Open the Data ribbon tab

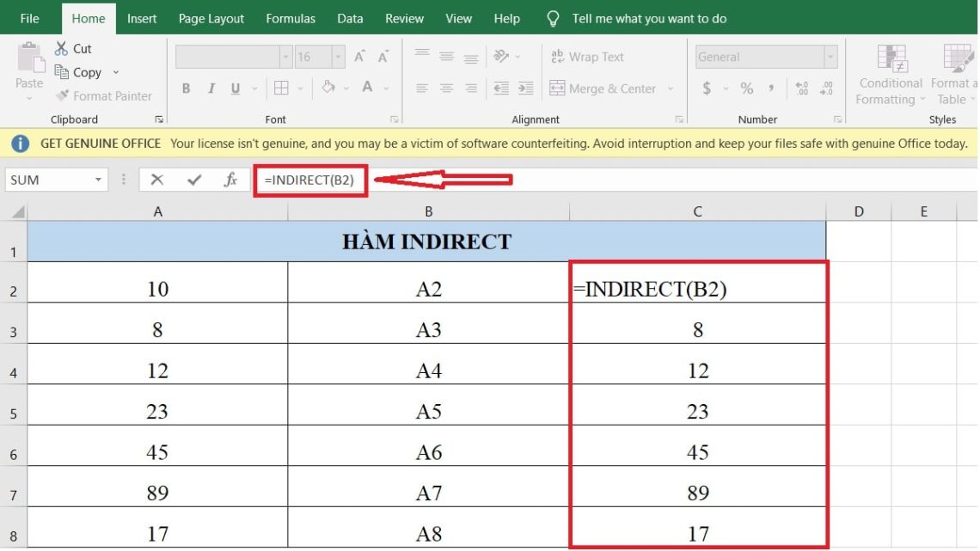click(349, 18)
